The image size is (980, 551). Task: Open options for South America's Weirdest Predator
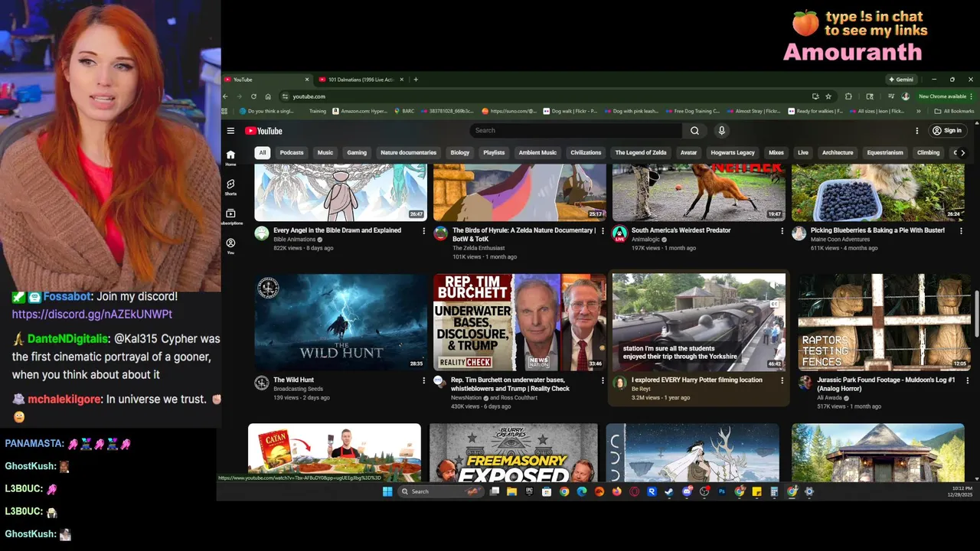782,230
